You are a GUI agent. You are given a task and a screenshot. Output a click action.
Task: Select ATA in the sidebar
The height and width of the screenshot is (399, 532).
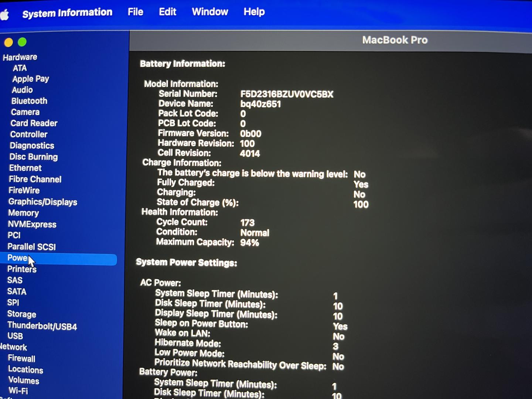(x=20, y=68)
